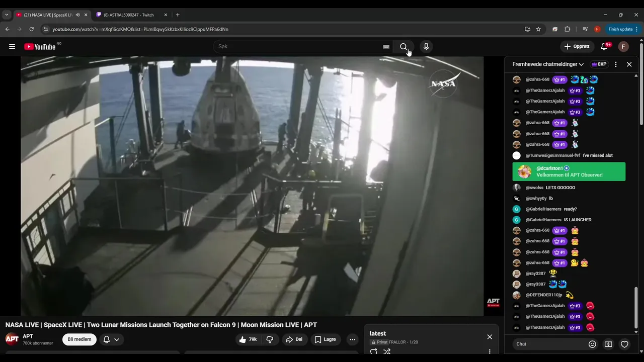
Task: Open chat options three-dot menu
Action: (616, 64)
